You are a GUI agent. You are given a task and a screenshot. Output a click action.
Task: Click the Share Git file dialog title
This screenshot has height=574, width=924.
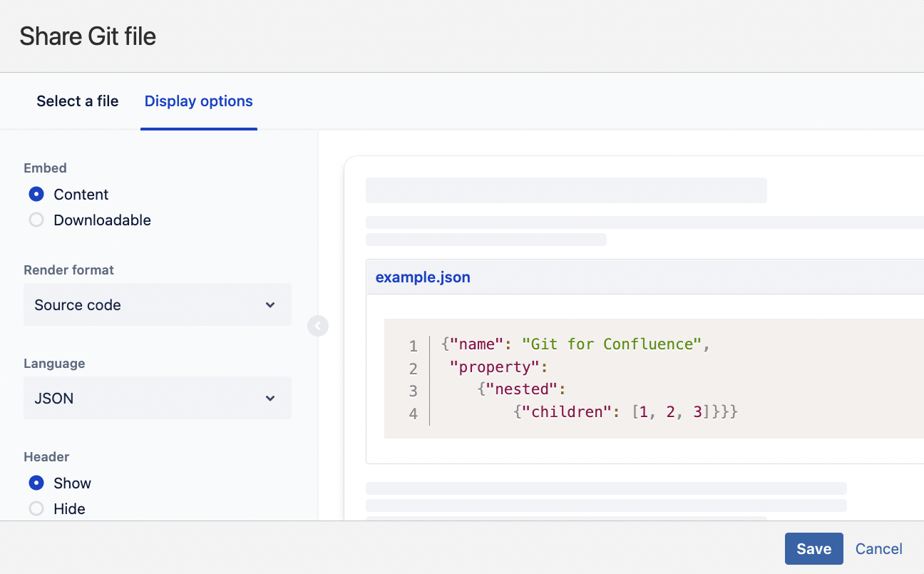tap(88, 36)
